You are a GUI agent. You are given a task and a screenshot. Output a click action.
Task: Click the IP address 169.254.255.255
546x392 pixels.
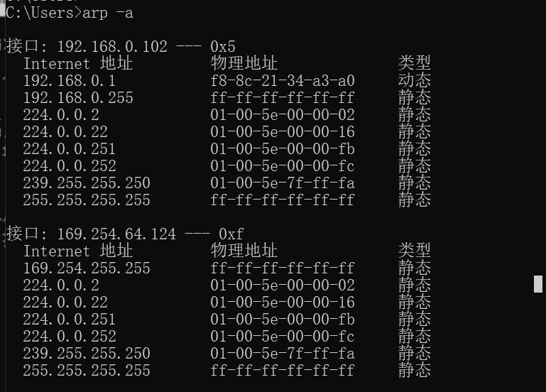coord(86,268)
